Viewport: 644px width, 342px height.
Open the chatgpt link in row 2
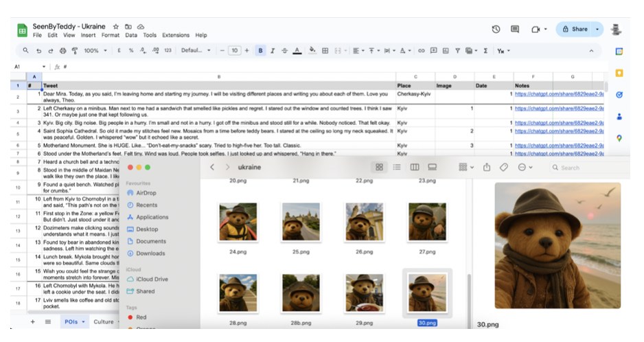[x=559, y=94]
